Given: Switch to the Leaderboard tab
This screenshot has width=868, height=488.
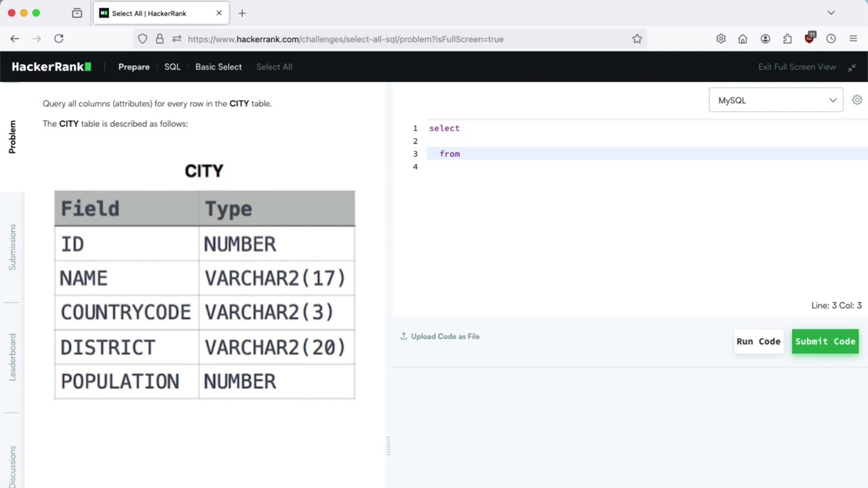Looking at the screenshot, I should tap(12, 357).
